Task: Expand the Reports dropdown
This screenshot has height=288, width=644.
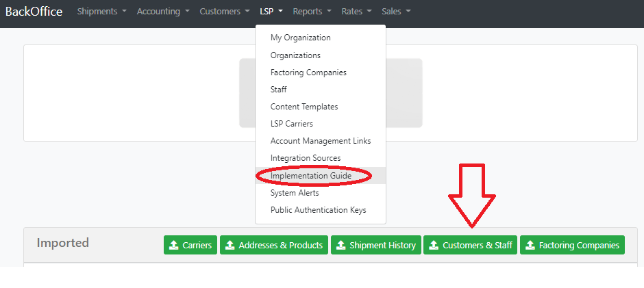Action: coord(312,12)
